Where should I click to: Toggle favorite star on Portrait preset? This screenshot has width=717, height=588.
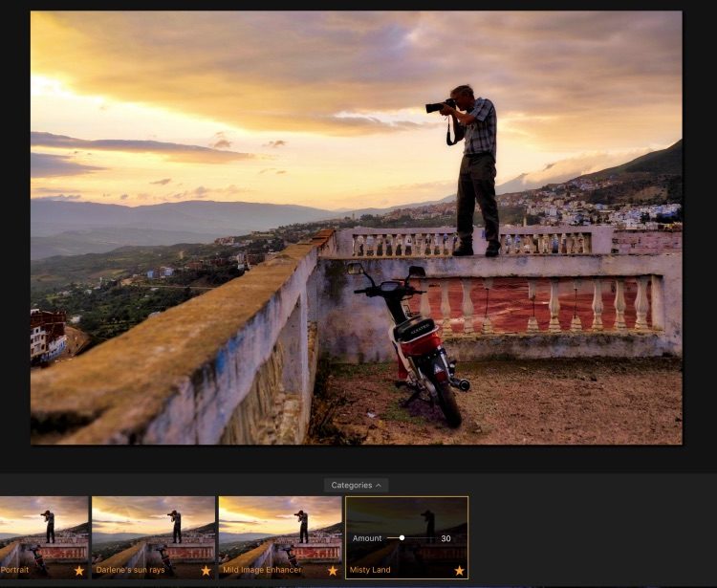[x=79, y=571]
